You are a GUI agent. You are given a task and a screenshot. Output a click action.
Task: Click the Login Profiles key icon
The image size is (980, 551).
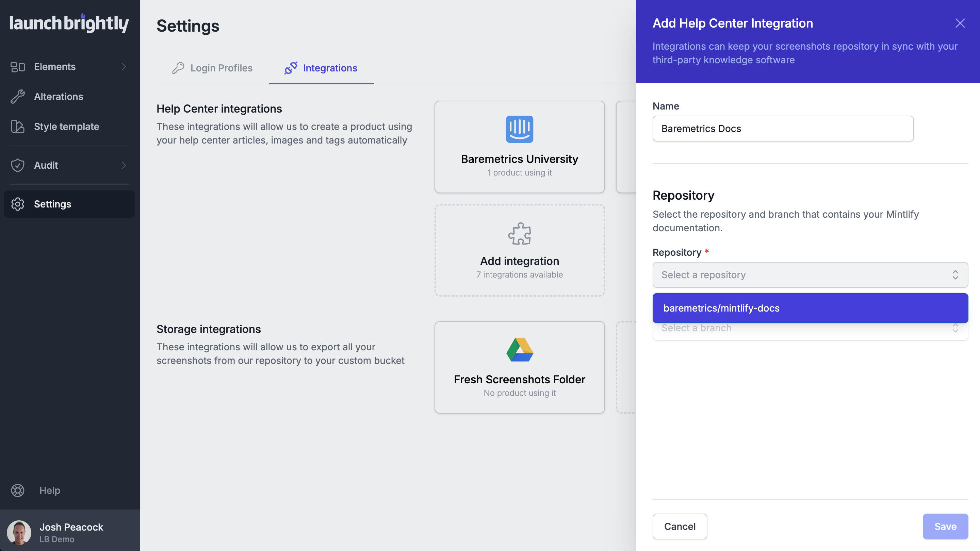pos(178,68)
